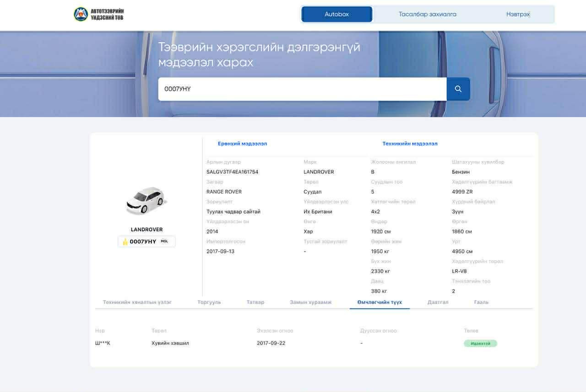This screenshot has height=392, width=586.
Task: Click the green Идэвхтэй status badge
Action: [480, 344]
